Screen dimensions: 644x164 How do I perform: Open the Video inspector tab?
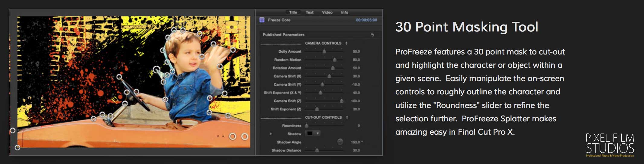click(327, 12)
